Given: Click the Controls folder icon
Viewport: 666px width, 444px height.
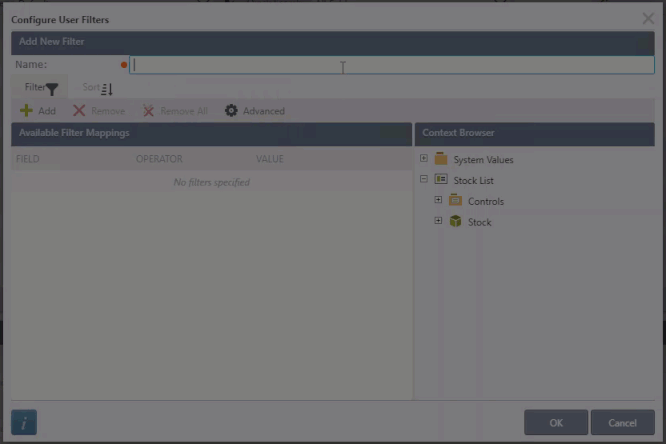Looking at the screenshot, I should 455,200.
